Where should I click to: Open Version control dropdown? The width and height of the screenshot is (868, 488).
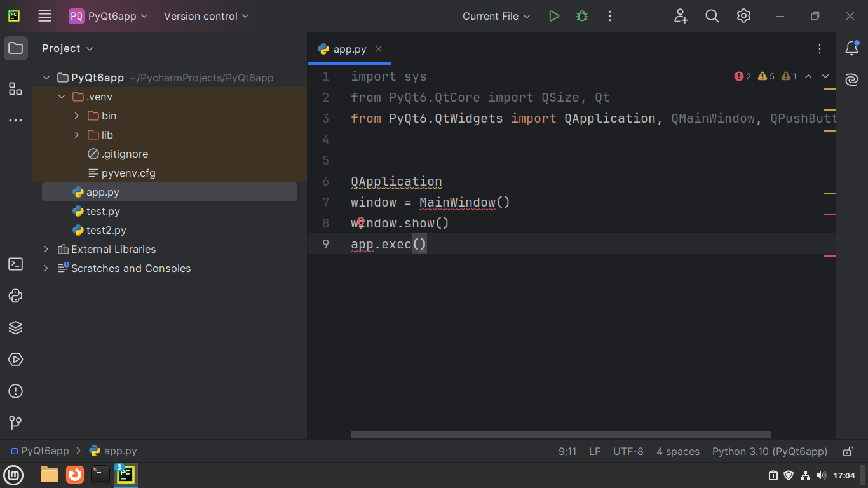click(207, 16)
